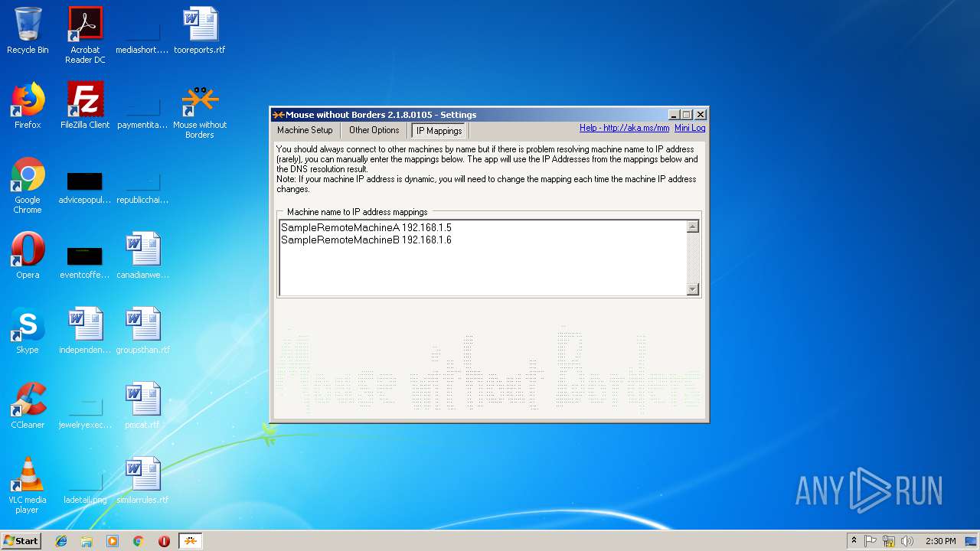This screenshot has width=980, height=551.
Task: Click the Mouse without Borders title bar icon
Action: (x=279, y=115)
